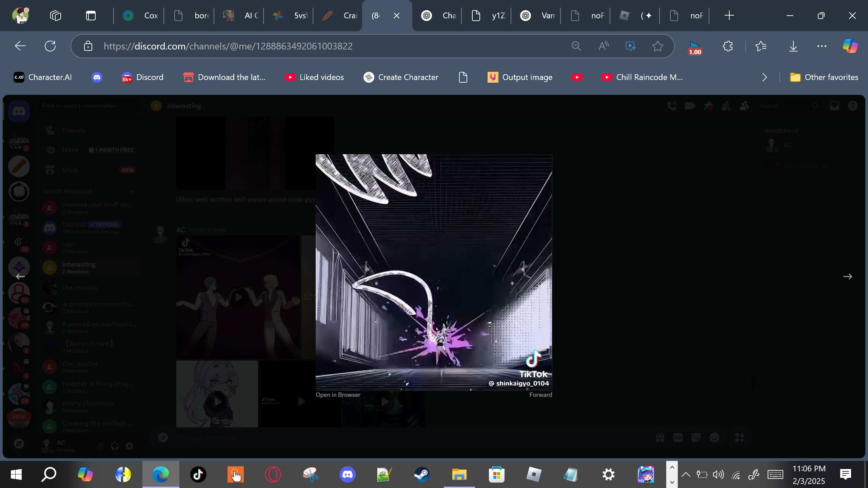
Task: Open image via Open in Browser link
Action: 338,395
